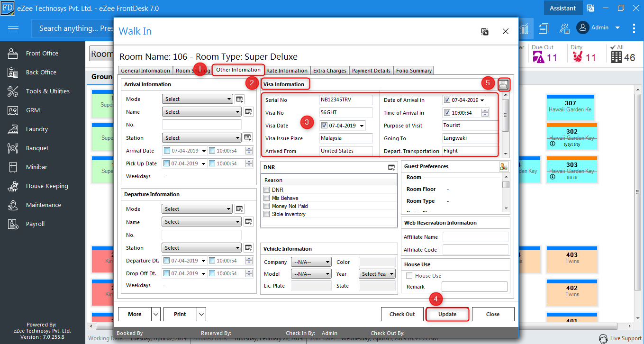644x344 pixels.
Task: Click the Admin user avatar
Action: pyautogui.click(x=583, y=27)
